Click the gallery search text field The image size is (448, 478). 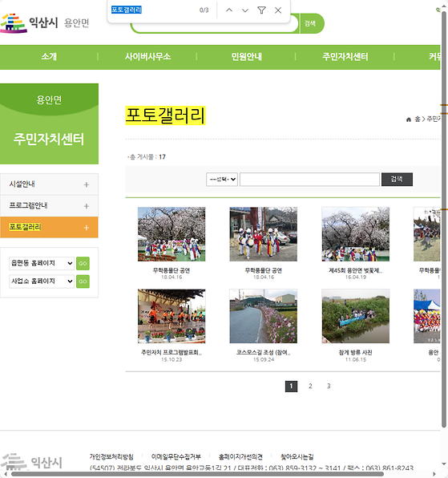[x=309, y=180]
